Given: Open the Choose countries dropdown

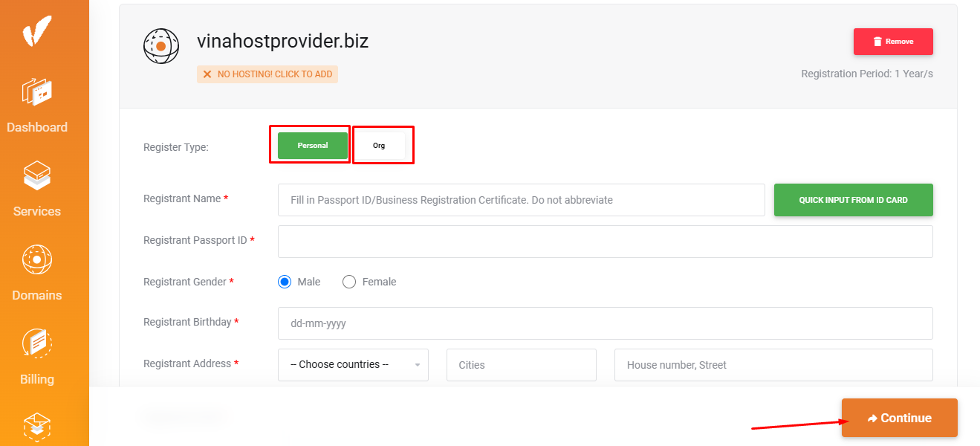Looking at the screenshot, I should pos(353,365).
